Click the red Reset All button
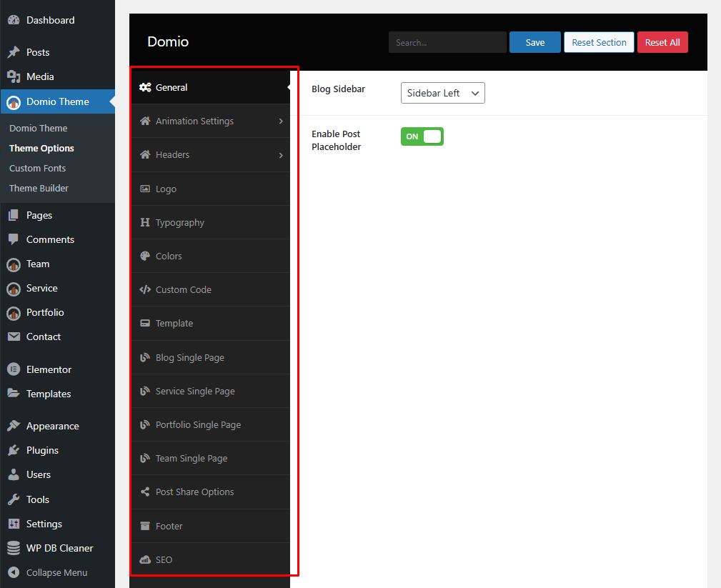The image size is (721, 588). (662, 42)
